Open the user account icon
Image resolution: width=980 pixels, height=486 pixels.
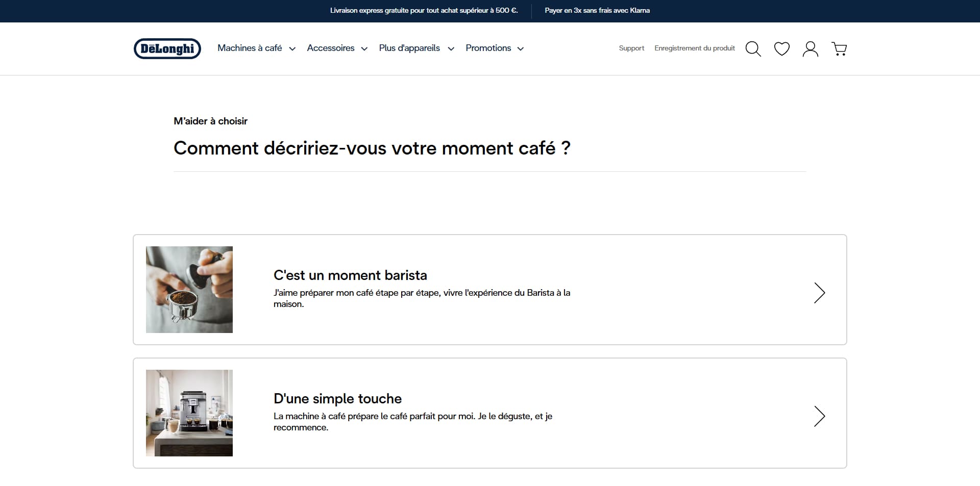coord(810,49)
